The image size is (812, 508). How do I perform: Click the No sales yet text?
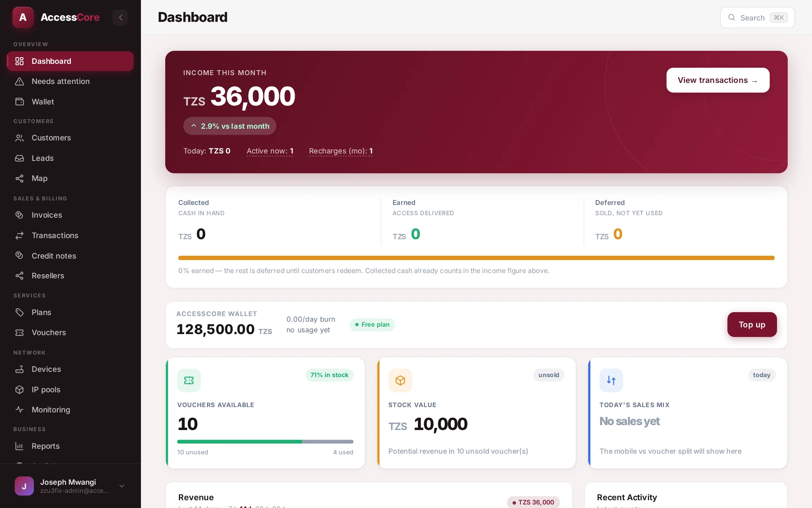pyautogui.click(x=629, y=421)
